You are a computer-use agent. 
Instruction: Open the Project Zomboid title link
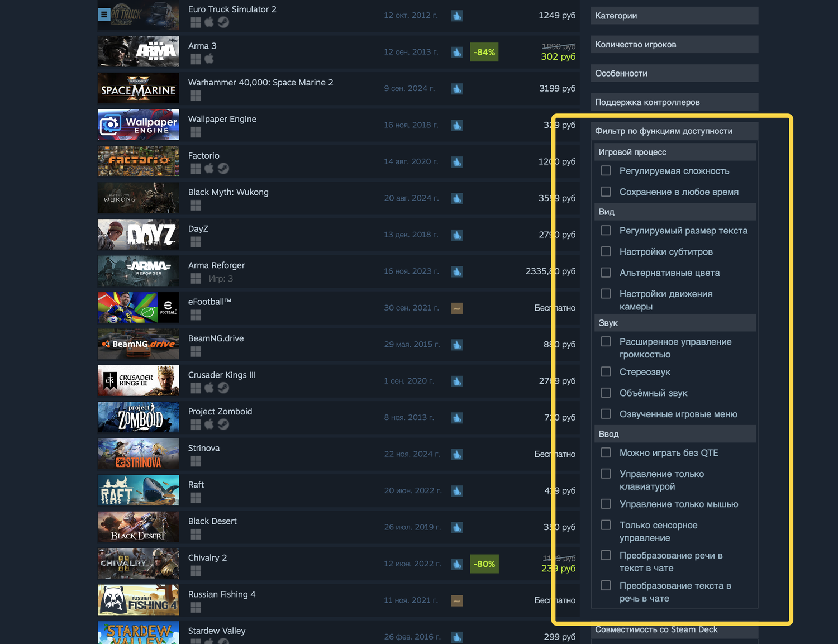[x=220, y=412]
